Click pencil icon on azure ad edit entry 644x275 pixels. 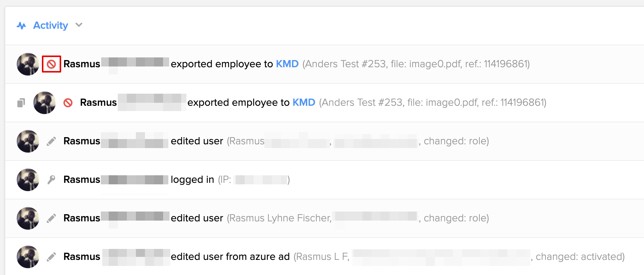[51, 257]
